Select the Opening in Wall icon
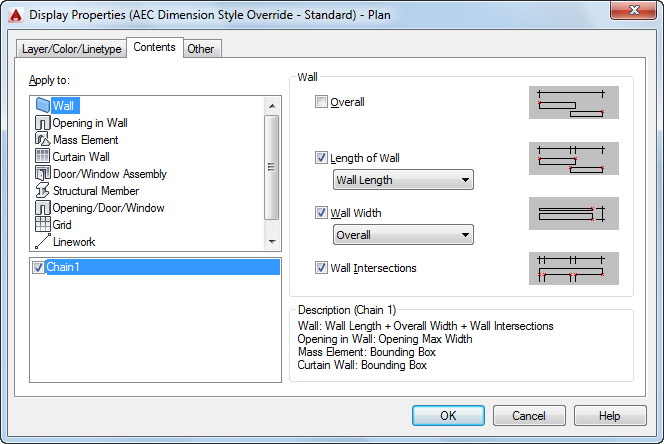 point(42,123)
